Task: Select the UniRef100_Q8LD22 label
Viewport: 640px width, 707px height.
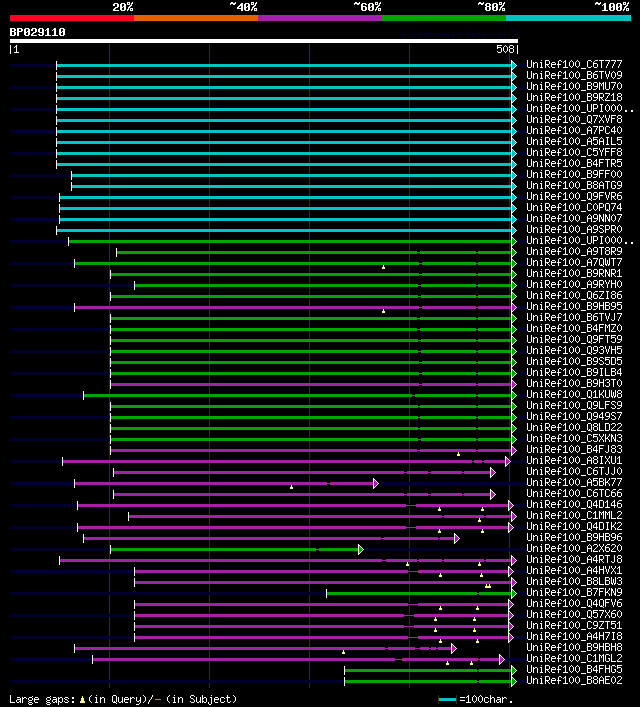Action: tap(574, 427)
